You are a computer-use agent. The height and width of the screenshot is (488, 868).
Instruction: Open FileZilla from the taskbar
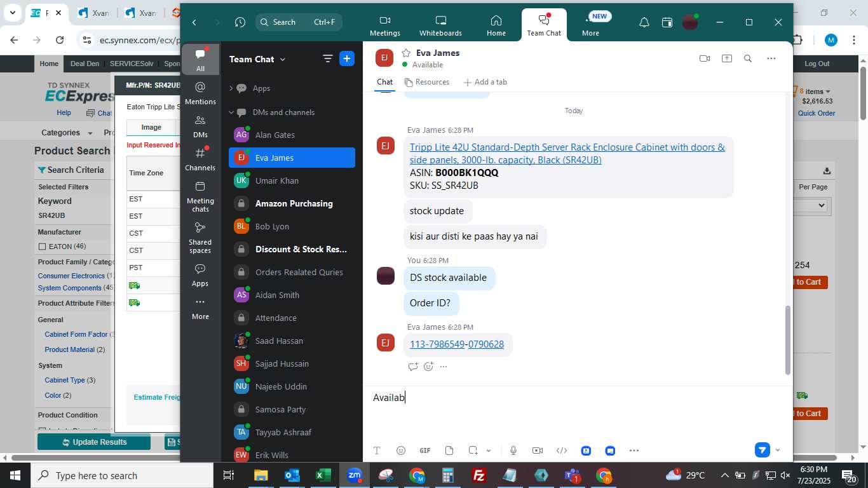480,475
